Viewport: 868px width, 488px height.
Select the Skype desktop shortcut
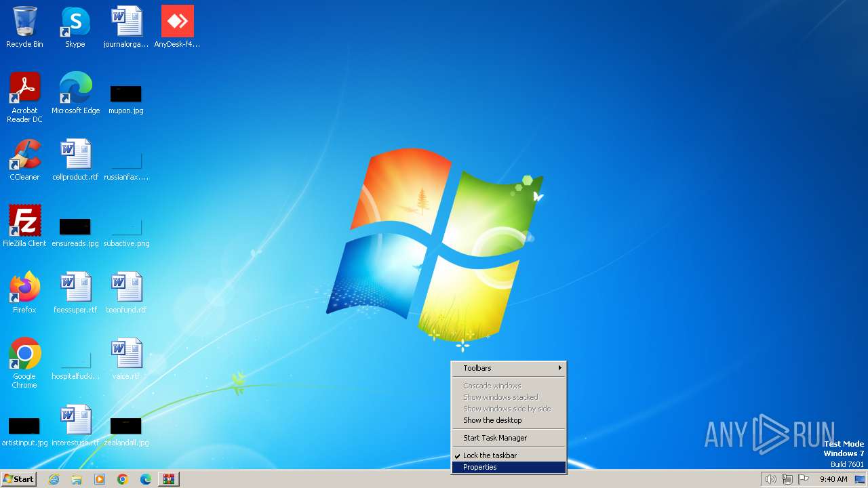coord(75,27)
